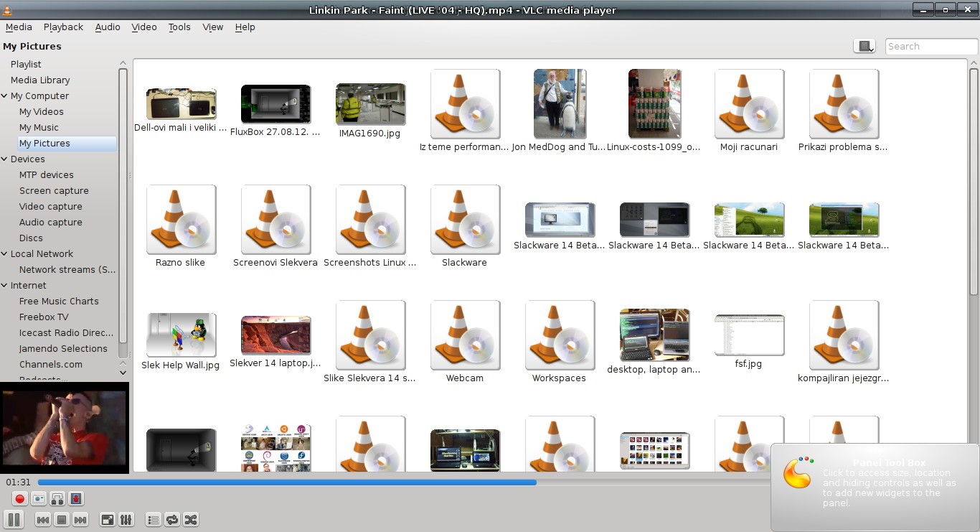The width and height of the screenshot is (980, 532).
Task: Open the playlist view mode dropdown
Action: 864,47
